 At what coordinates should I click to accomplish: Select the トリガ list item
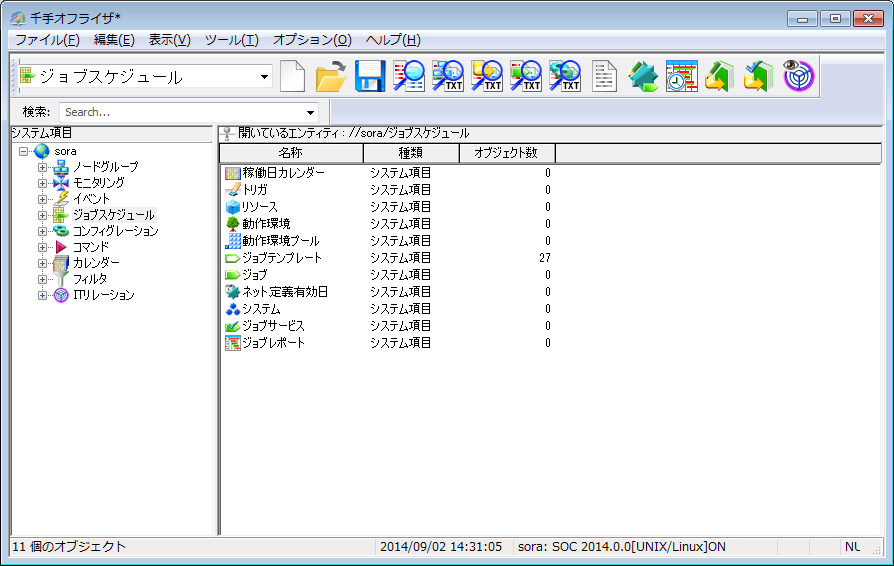click(254, 190)
